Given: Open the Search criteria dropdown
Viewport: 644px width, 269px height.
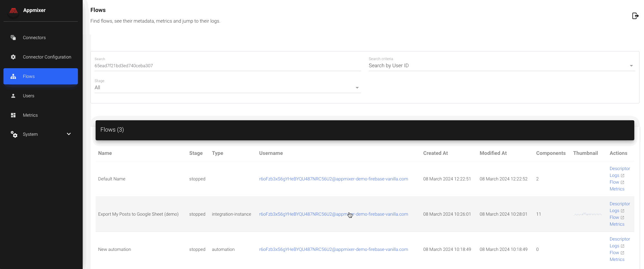Looking at the screenshot, I should tap(502, 66).
